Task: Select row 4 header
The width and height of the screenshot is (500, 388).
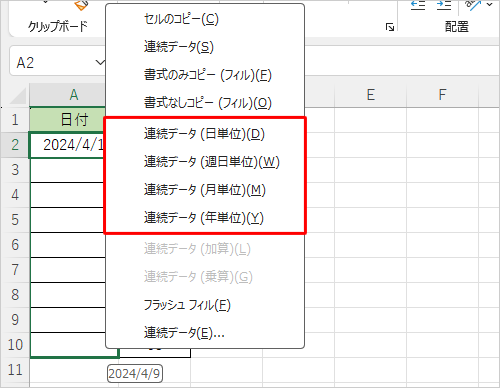Action: (x=15, y=195)
